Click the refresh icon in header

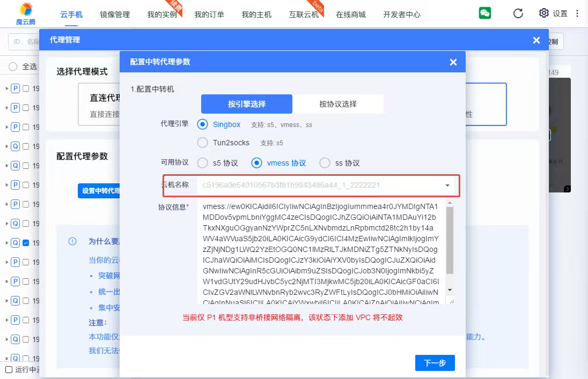click(518, 13)
